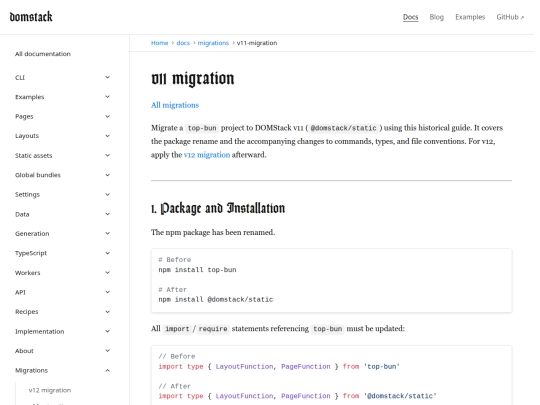Select the About sidebar label
The width and height of the screenshot is (540, 405).
(24, 351)
